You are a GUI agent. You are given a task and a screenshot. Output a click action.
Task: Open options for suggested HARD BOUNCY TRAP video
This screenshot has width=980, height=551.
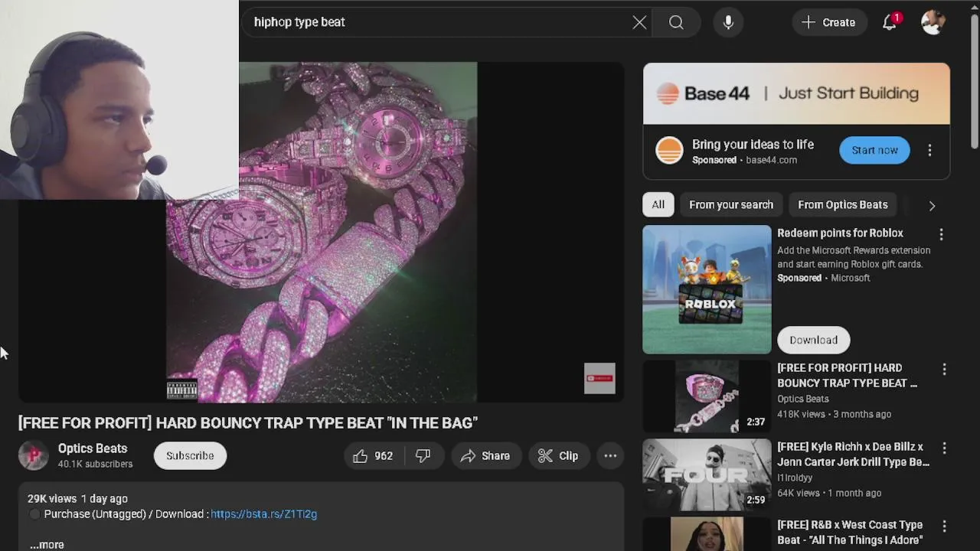click(x=944, y=370)
